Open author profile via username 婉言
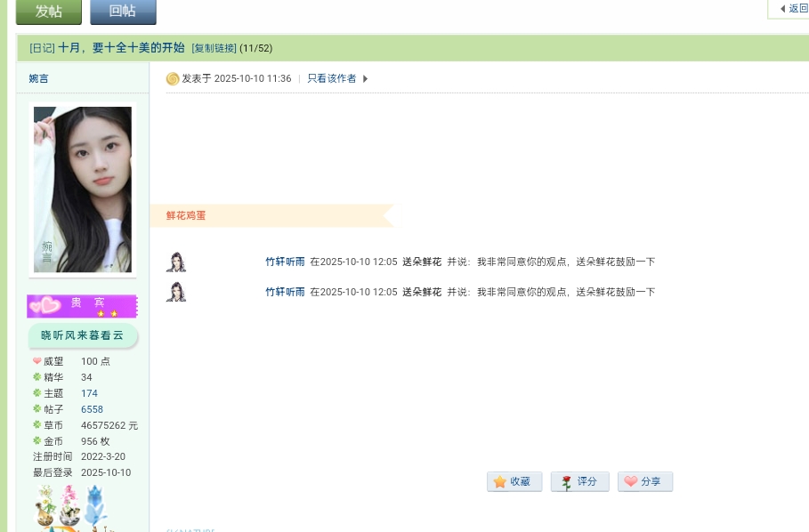Screen dimensions: 809x532 click(x=39, y=79)
